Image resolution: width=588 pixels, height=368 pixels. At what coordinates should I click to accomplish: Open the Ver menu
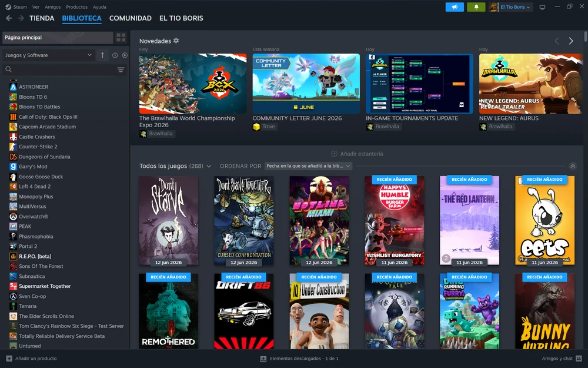pos(36,6)
